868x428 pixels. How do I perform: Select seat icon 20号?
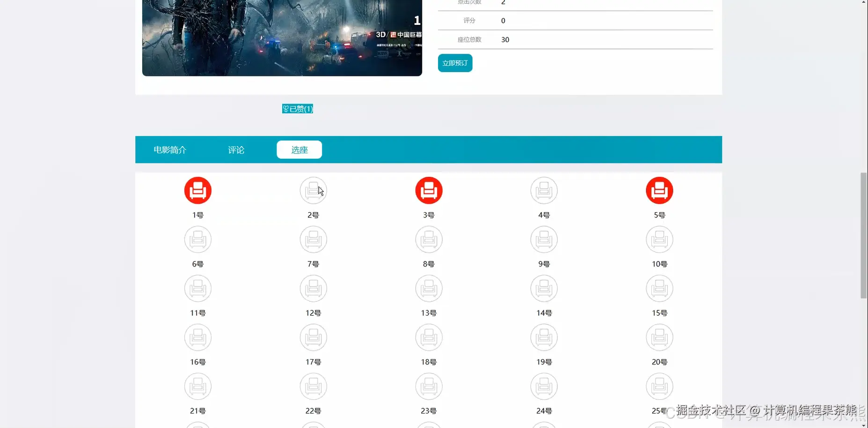[x=659, y=337]
